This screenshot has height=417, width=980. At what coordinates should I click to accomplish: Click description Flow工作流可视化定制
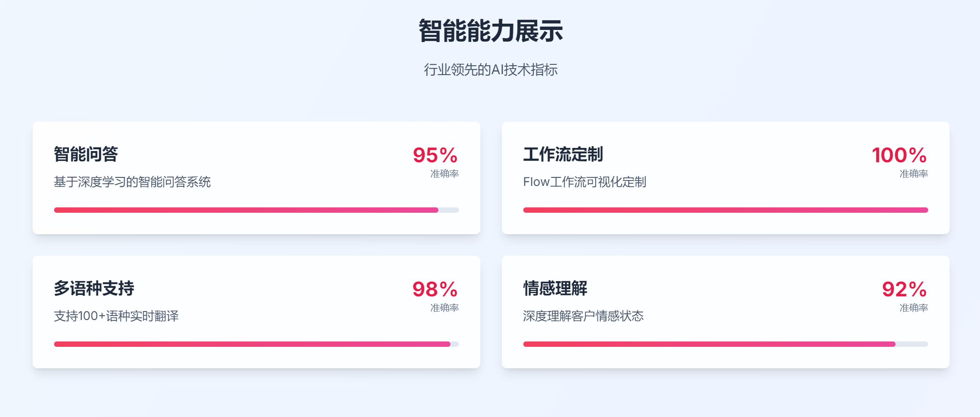click(585, 182)
